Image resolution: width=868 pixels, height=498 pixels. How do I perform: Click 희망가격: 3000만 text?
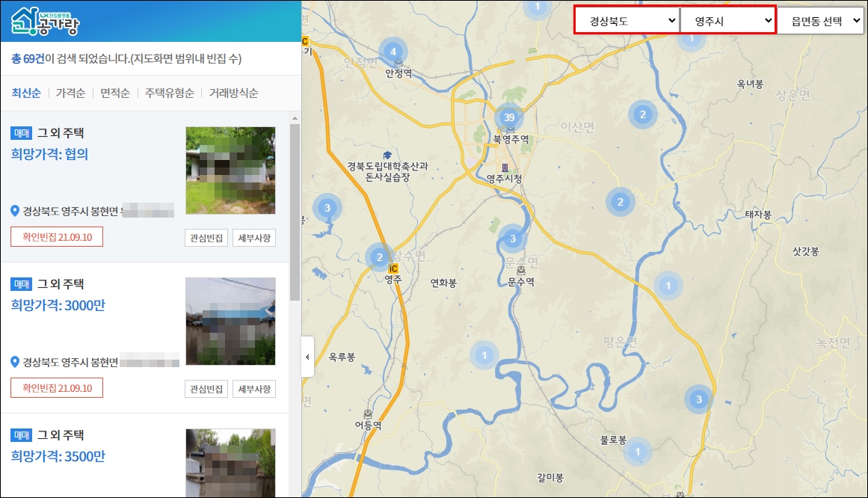(58, 305)
